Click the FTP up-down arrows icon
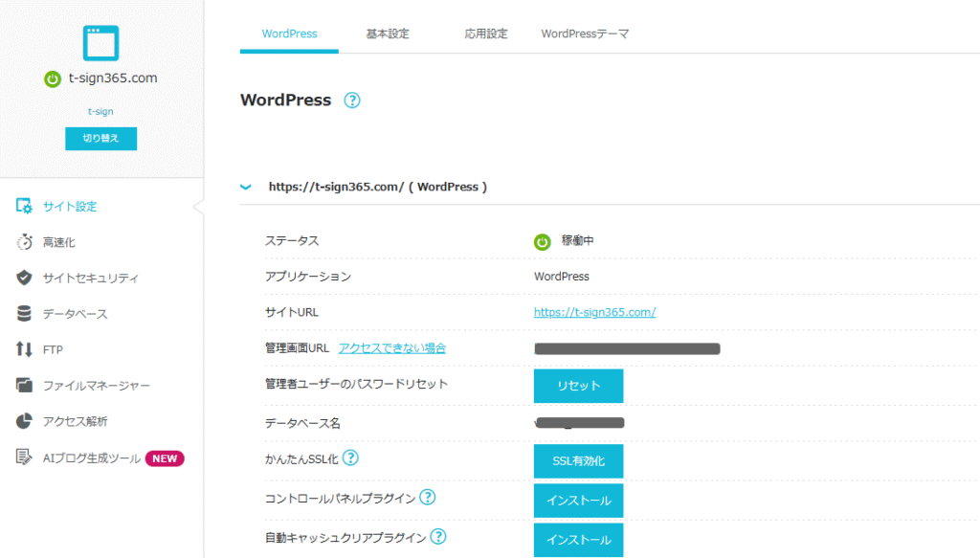 pos(24,349)
